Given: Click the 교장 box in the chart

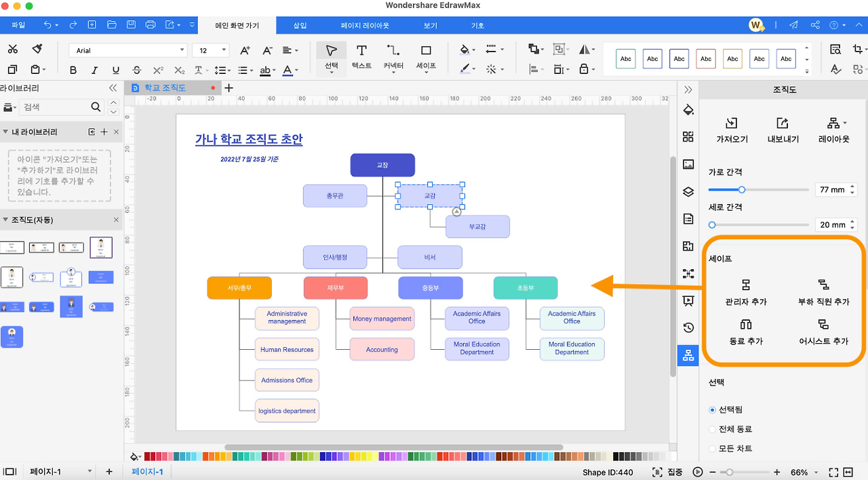Looking at the screenshot, I should (x=382, y=165).
